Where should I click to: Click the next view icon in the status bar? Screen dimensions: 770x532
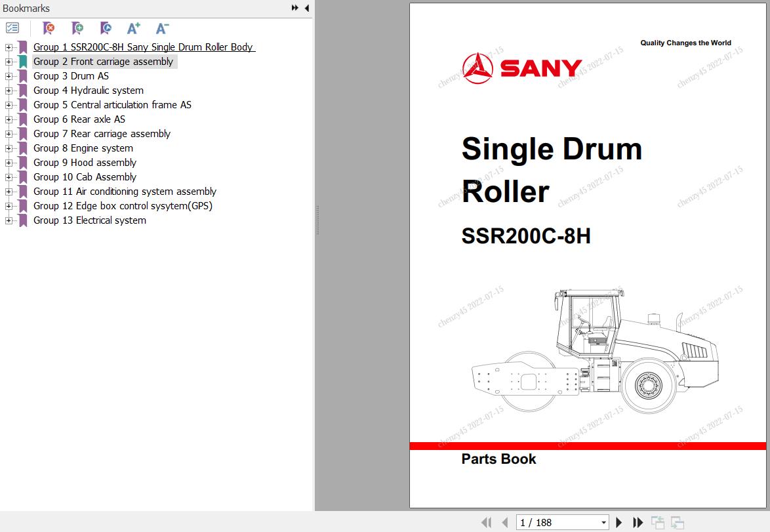678,523
